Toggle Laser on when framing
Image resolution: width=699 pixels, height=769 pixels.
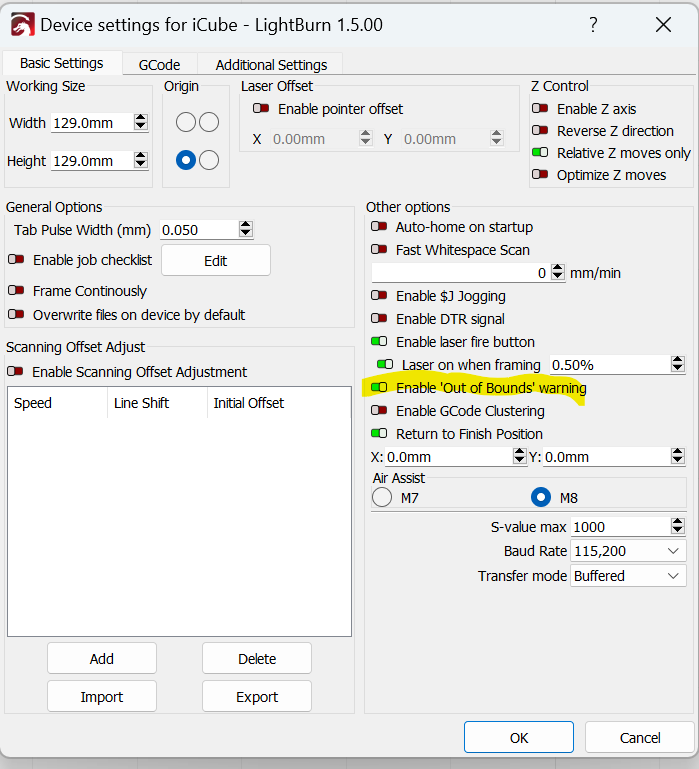click(385, 364)
